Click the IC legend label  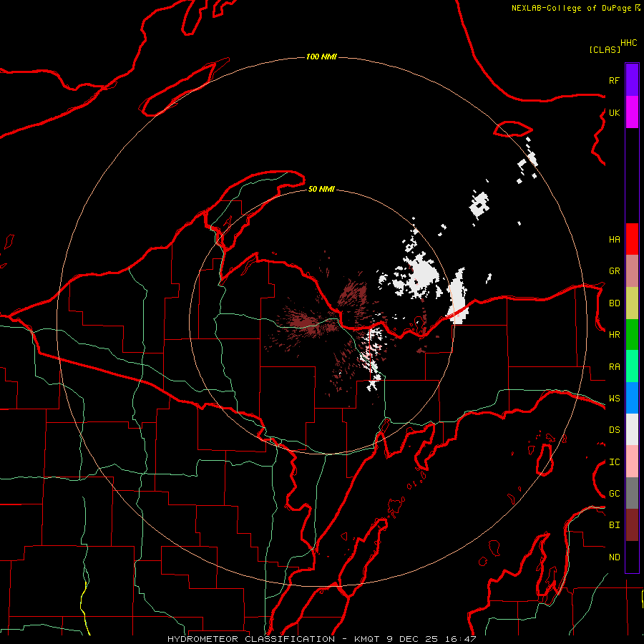[615, 462]
